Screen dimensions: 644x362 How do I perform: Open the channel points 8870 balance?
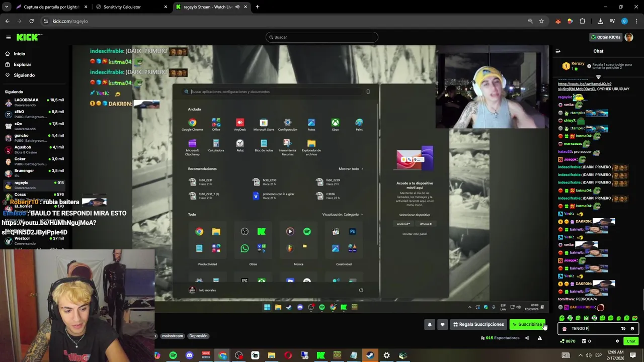[x=568, y=341]
